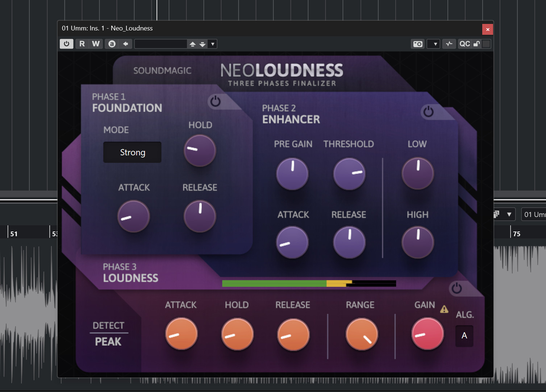
Task: Load next preset with down arrow
Action: [203, 44]
